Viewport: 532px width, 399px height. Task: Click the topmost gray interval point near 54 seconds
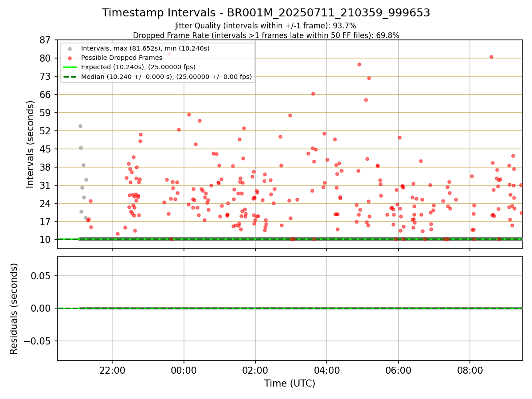click(80, 126)
